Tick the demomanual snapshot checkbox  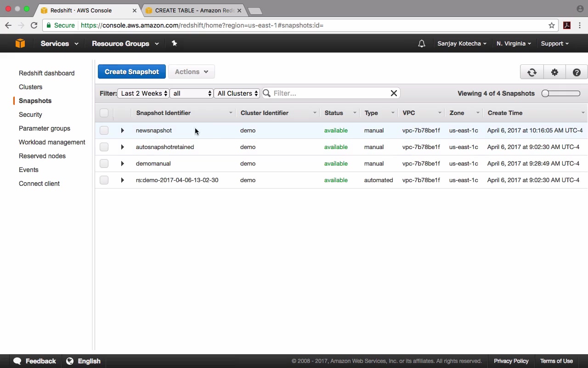pos(104,164)
